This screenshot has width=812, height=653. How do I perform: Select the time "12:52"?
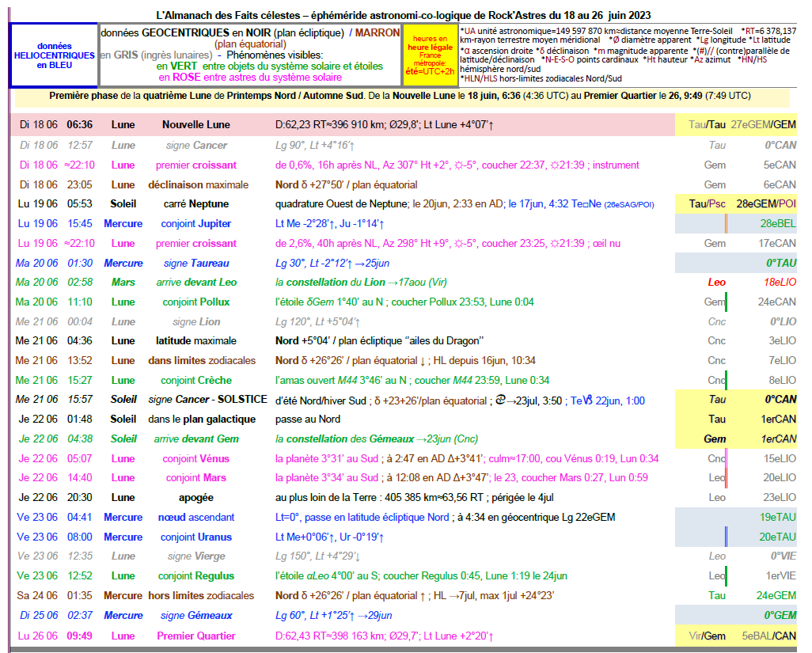[x=80, y=576]
